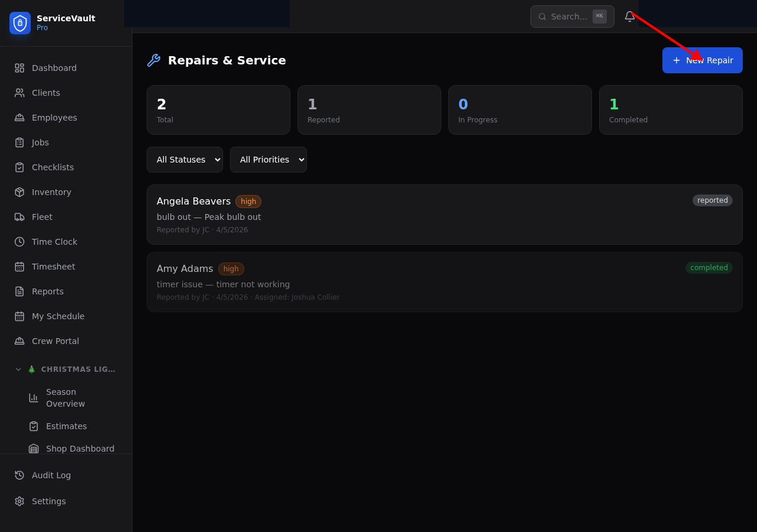This screenshot has width=757, height=532.
Task: Click the ServiceVault shield logo icon
Action: [x=20, y=23]
